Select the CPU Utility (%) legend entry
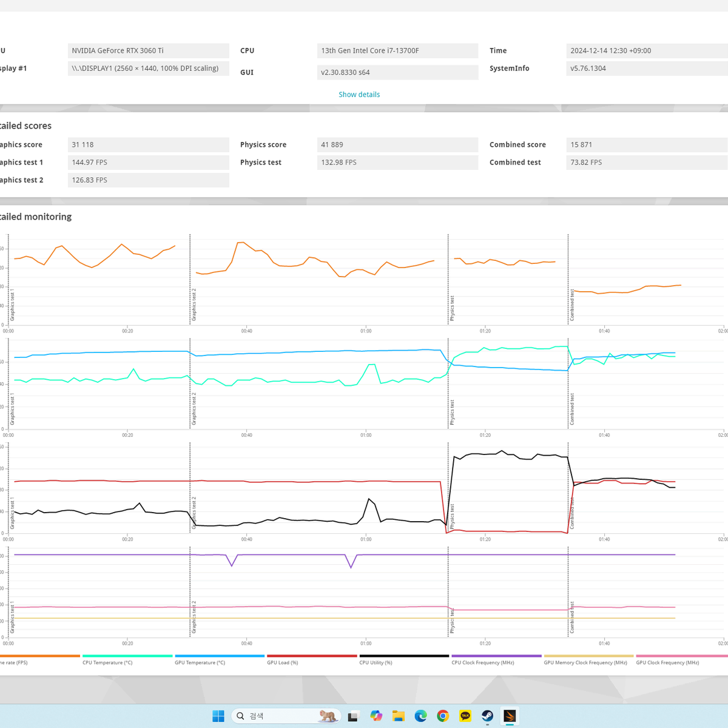This screenshot has height=728, width=728. 404,660
